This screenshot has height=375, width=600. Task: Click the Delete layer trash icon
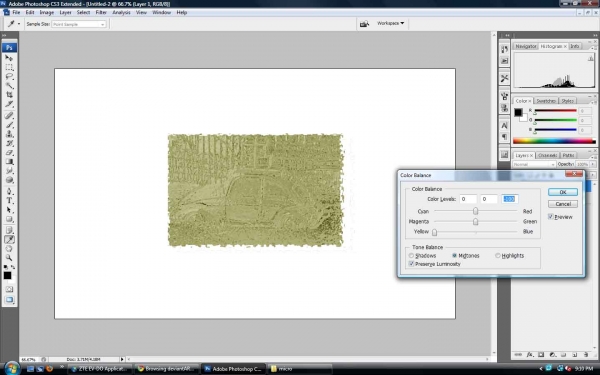[586, 355]
